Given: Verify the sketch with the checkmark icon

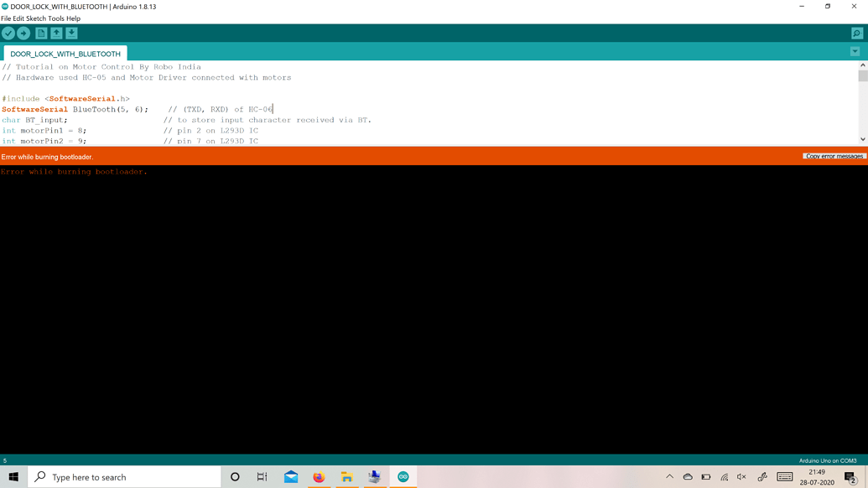Looking at the screenshot, I should point(8,33).
